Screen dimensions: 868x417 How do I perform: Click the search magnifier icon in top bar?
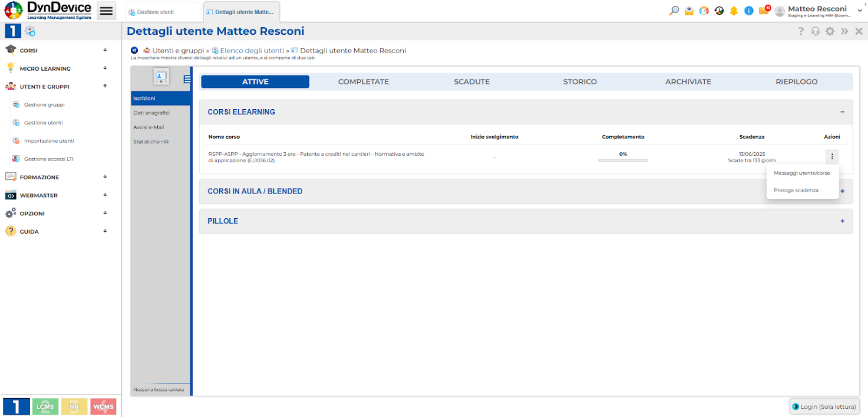(x=674, y=11)
